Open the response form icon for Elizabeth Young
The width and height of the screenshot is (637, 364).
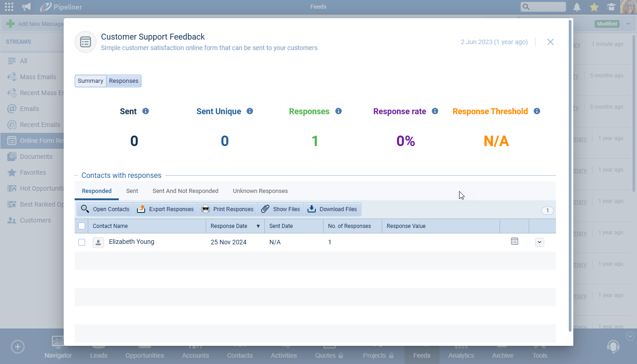515,242
